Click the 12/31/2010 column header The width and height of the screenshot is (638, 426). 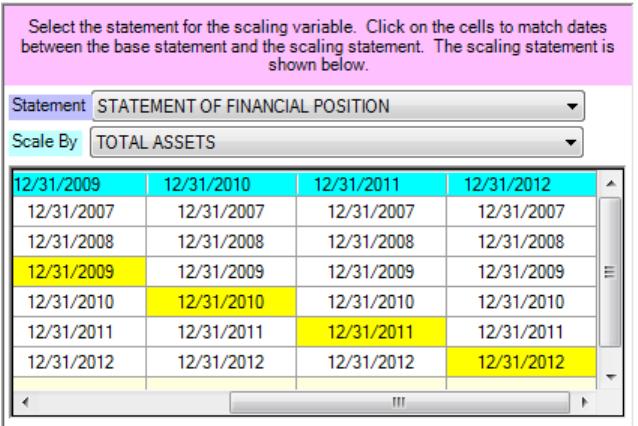coord(221,184)
